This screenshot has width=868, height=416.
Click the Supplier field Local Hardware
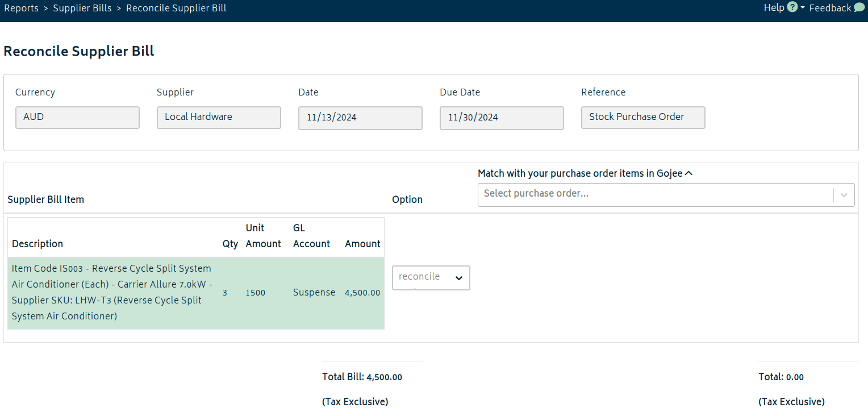click(x=219, y=118)
